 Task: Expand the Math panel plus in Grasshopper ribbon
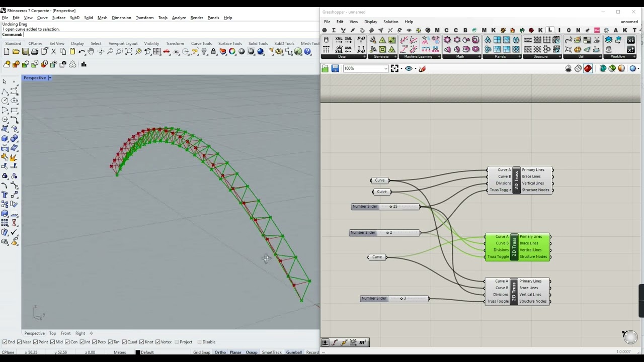click(480, 56)
